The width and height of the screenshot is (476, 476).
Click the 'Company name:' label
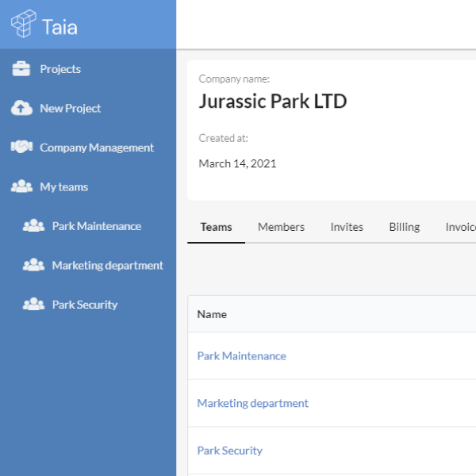click(234, 79)
